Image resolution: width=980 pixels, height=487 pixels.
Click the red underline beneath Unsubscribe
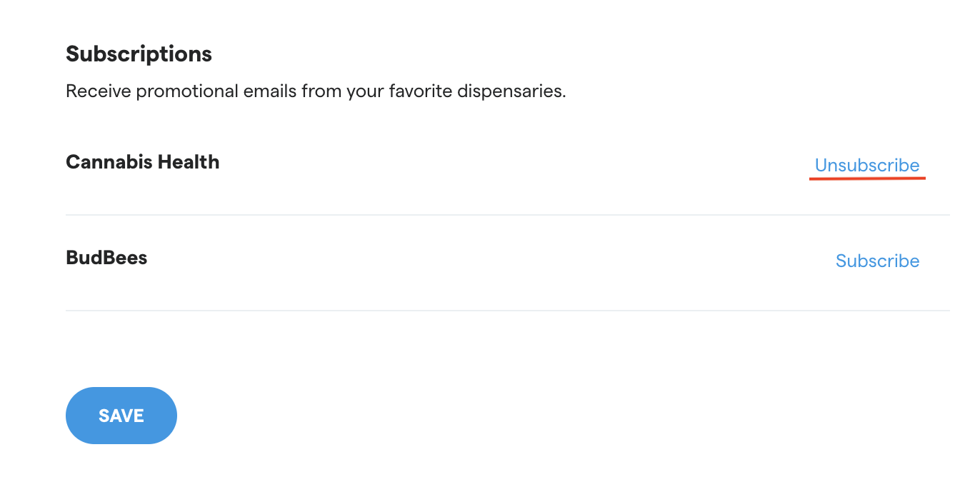[x=867, y=178]
